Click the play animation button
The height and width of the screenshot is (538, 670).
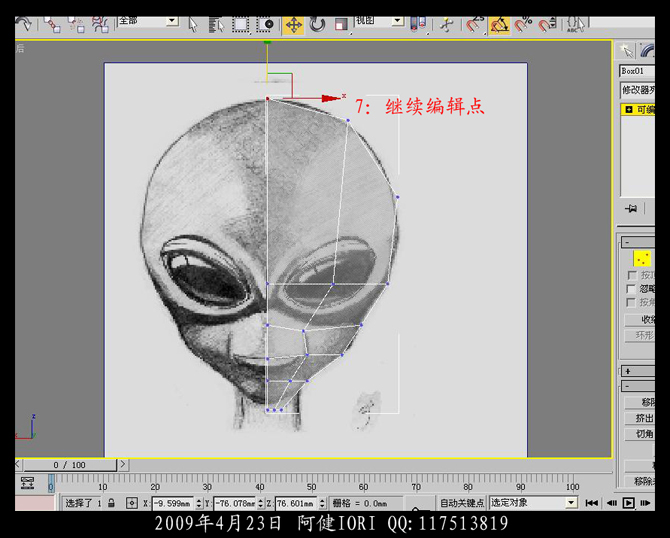pos(629,503)
